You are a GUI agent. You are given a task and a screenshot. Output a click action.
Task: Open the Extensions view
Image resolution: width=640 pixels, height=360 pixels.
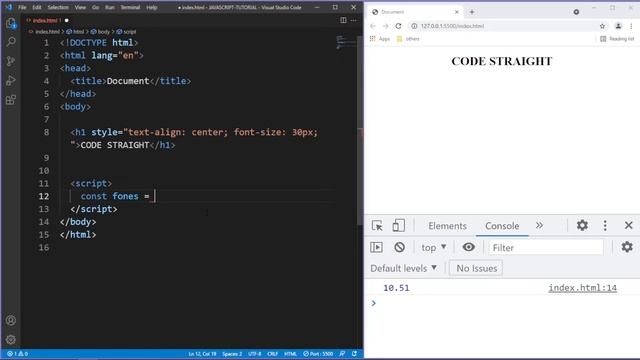(x=11, y=100)
